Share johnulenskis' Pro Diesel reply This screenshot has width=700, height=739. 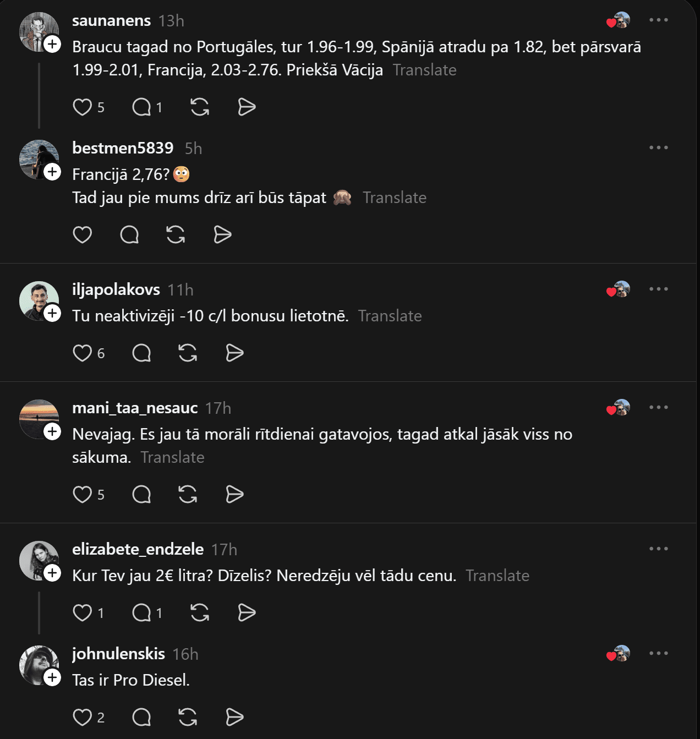[234, 717]
